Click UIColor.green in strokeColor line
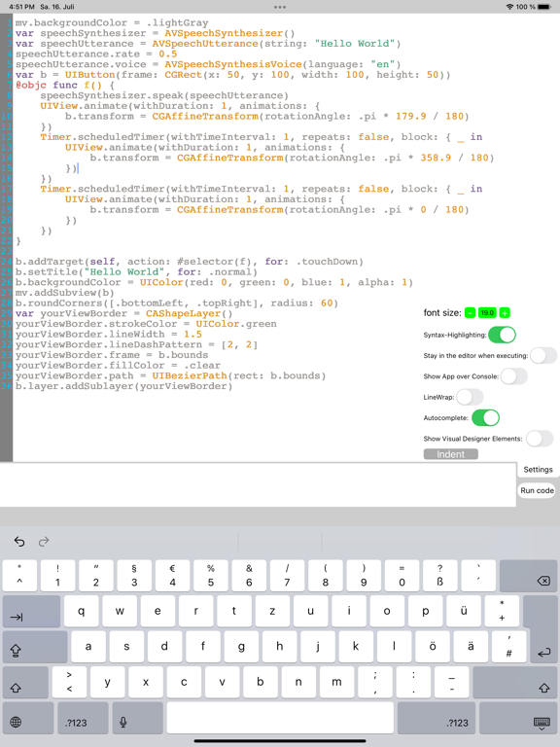The height and width of the screenshot is (747, 560). click(236, 324)
